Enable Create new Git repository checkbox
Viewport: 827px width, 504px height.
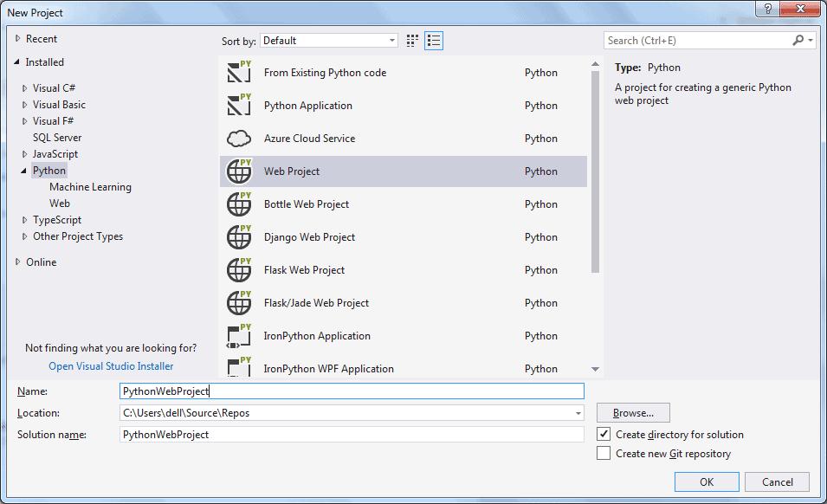point(604,454)
